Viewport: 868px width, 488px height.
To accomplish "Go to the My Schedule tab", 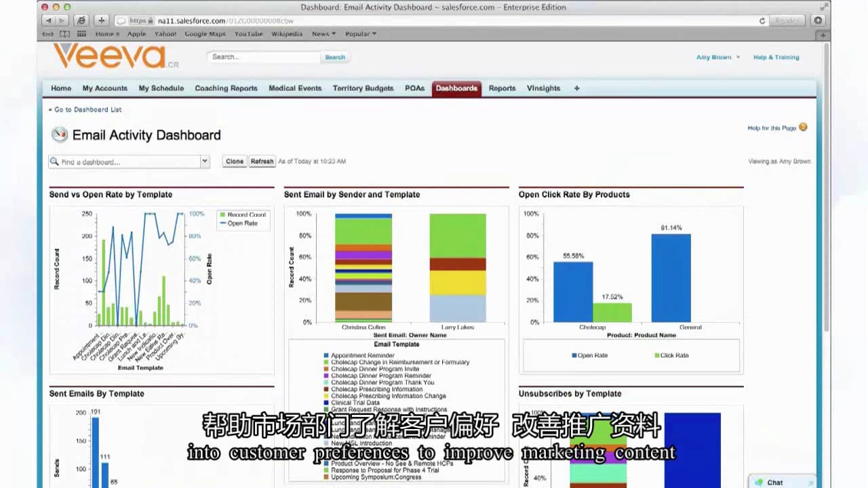I will click(161, 88).
